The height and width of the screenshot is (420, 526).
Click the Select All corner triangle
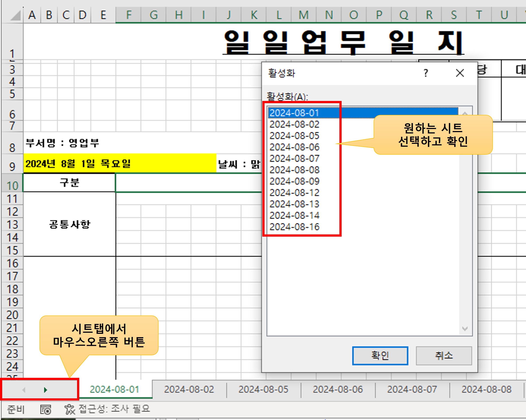click(x=15, y=15)
